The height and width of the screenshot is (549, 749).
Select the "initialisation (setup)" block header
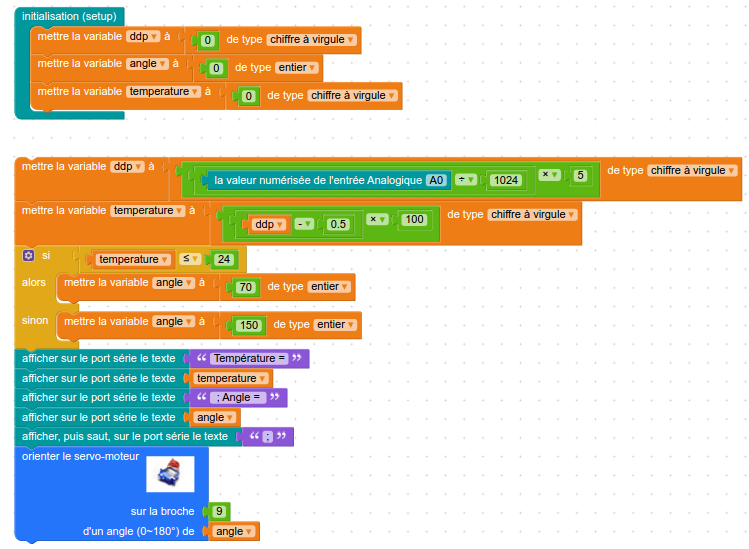click(x=69, y=17)
